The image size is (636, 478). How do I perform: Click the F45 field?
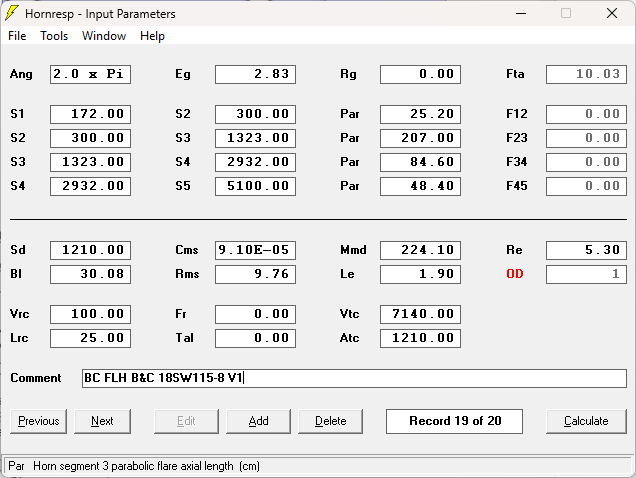pos(586,186)
